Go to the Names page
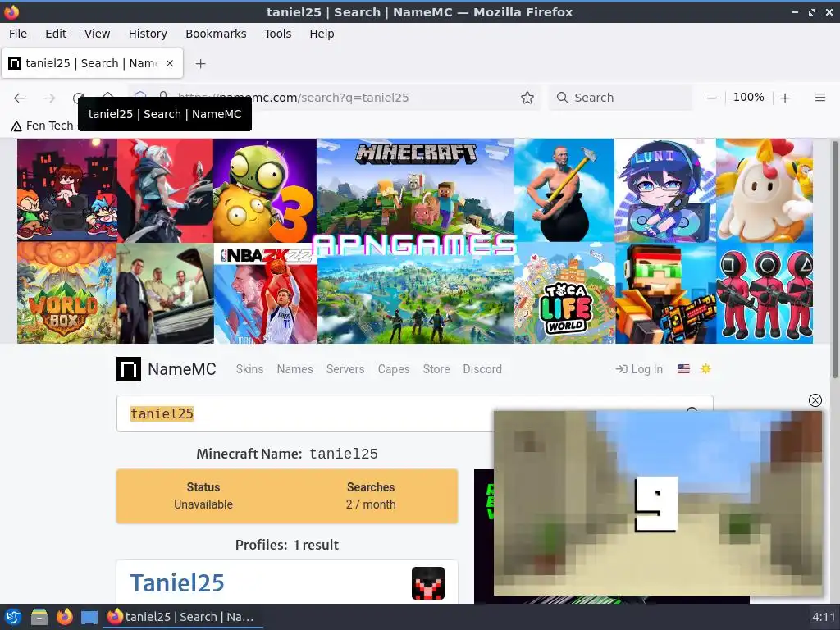 [x=294, y=369]
